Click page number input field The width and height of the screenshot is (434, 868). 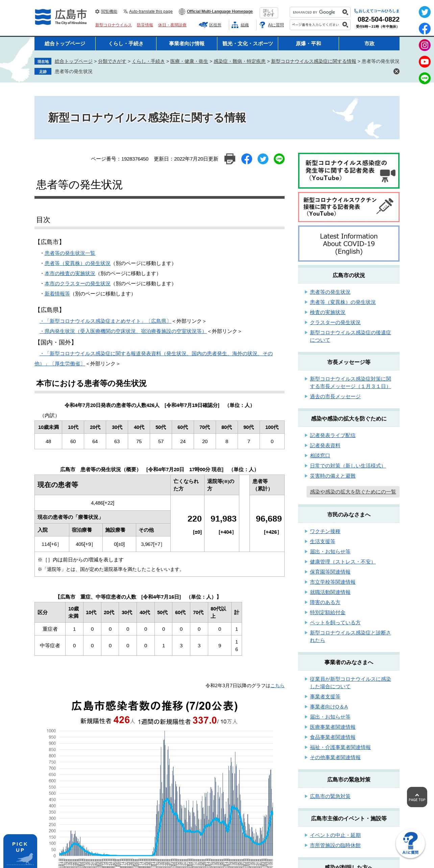[x=315, y=25]
